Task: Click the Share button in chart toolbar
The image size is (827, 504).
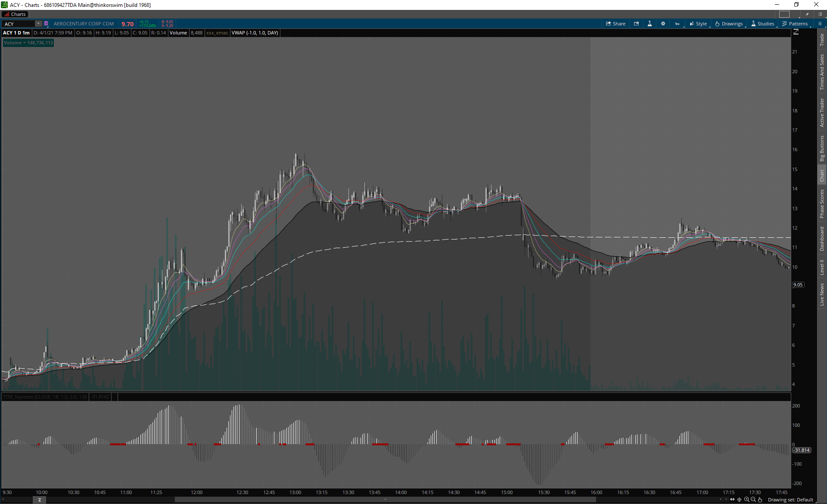Action: tap(616, 24)
